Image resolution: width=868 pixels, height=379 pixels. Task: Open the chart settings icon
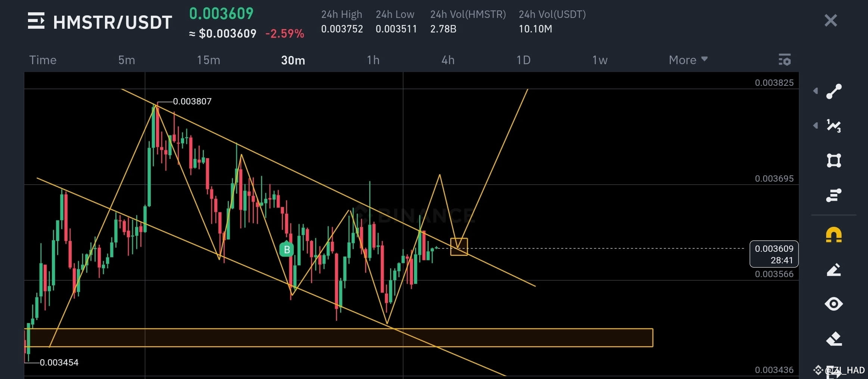tap(784, 60)
